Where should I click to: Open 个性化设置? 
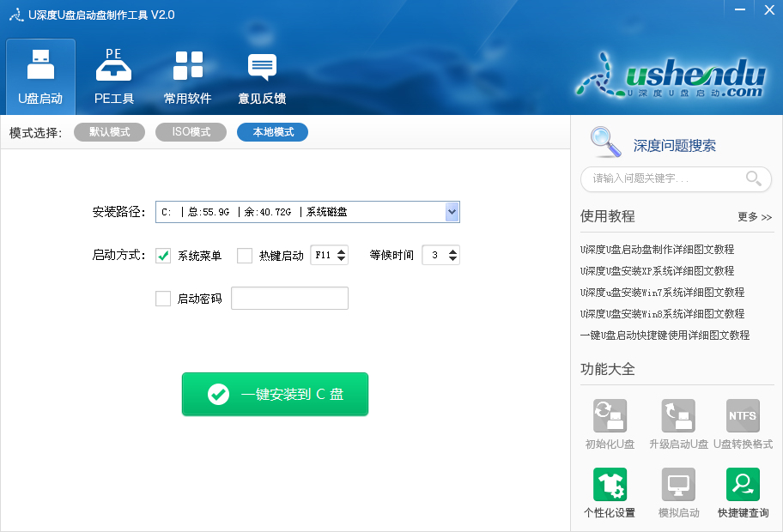610,483
